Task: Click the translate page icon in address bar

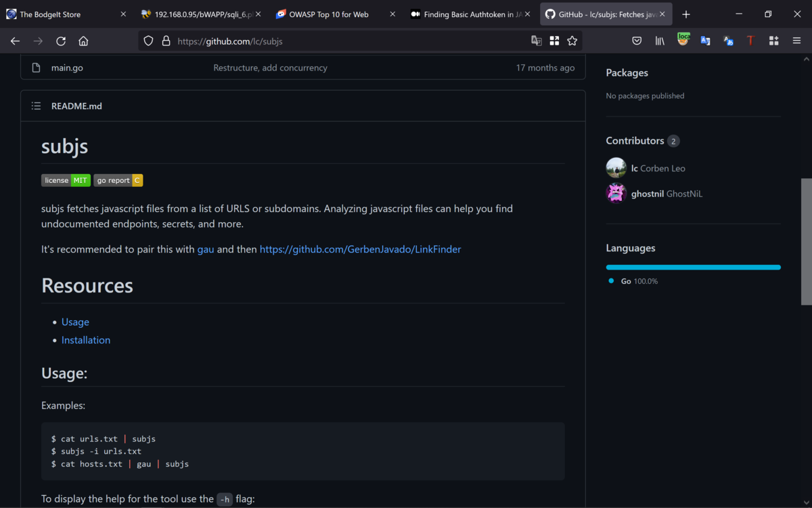Action: tap(537, 41)
